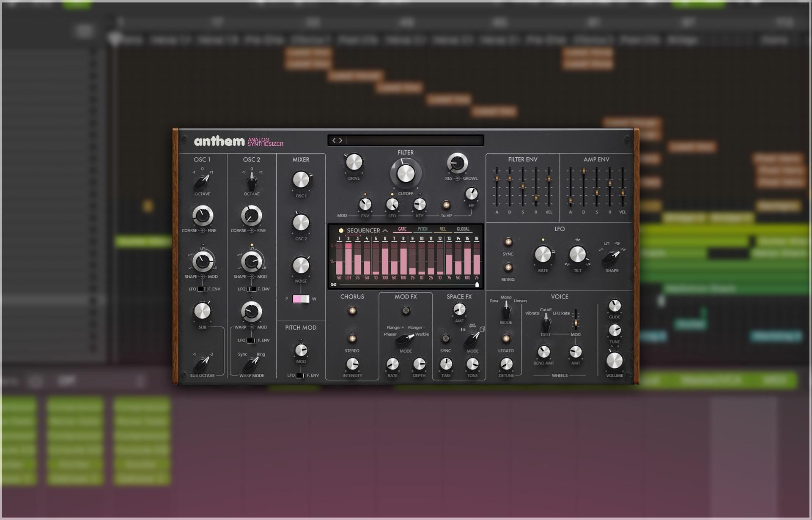Toggle the pink/white noise P-W switch
Image resolution: width=812 pixels, height=520 pixels.
[x=301, y=299]
